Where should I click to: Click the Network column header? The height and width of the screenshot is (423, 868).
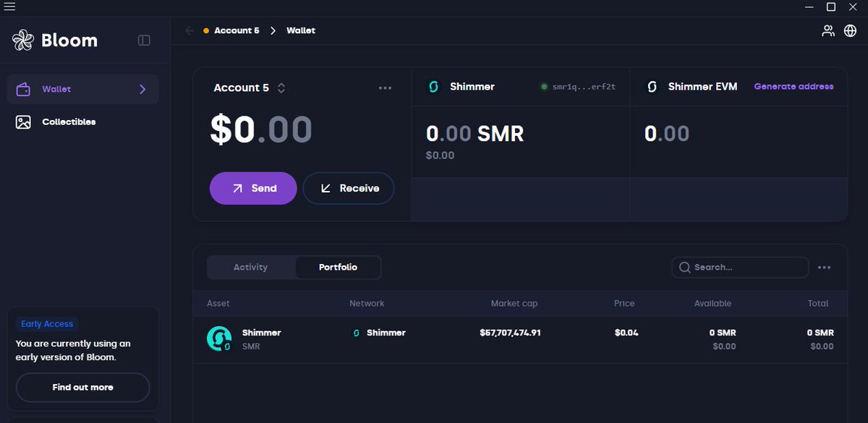point(367,304)
